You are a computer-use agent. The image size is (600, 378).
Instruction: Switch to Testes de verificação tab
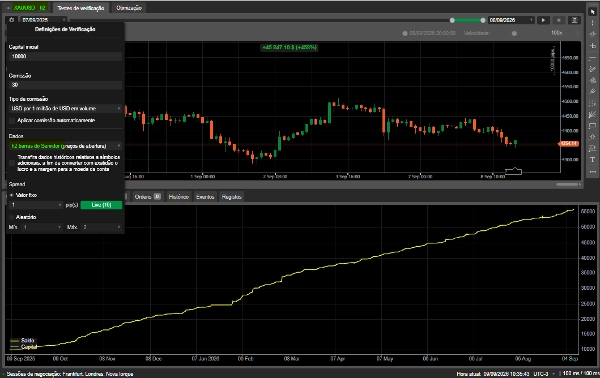click(80, 8)
